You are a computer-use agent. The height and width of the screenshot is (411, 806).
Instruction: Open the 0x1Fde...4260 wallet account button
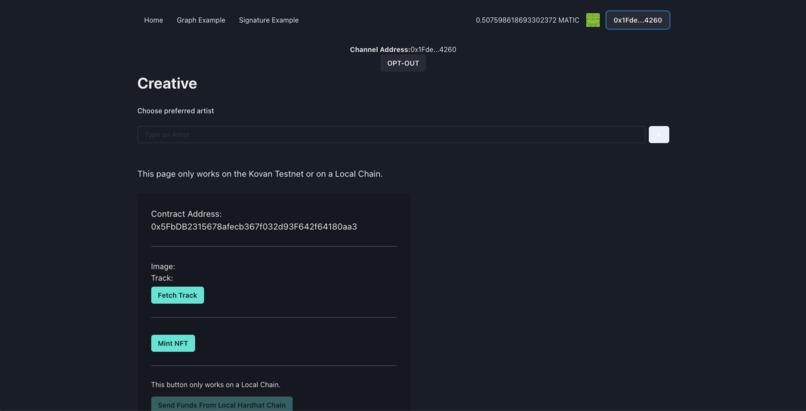coord(637,20)
